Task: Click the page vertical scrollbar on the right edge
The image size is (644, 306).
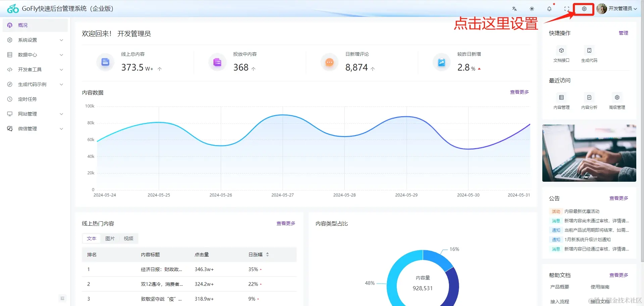Action: (642, 131)
